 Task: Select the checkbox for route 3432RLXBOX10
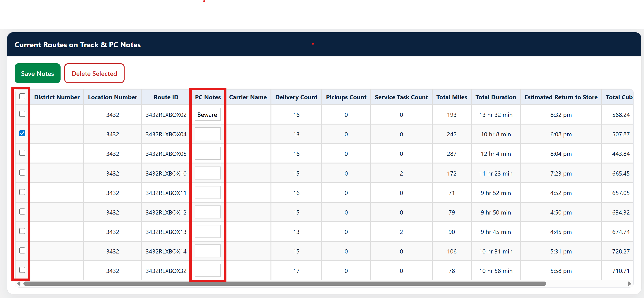22,173
